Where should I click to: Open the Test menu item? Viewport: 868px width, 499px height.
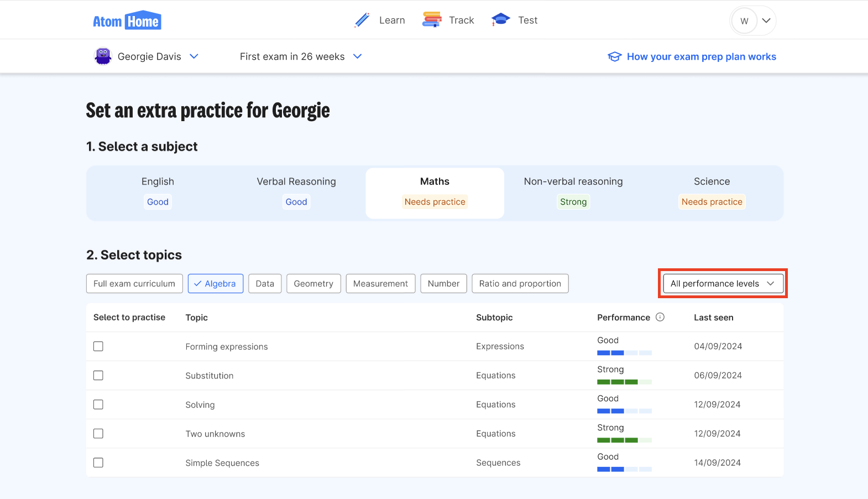[x=528, y=20]
